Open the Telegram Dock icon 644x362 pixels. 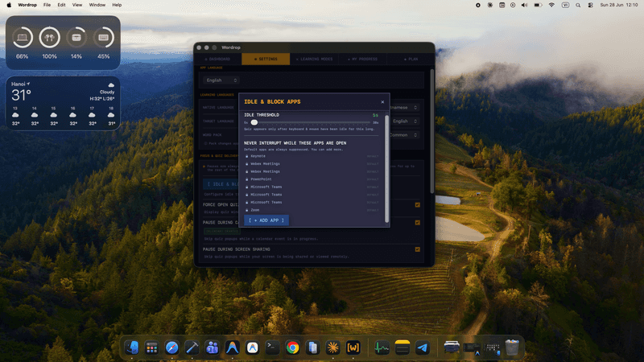tap(422, 348)
